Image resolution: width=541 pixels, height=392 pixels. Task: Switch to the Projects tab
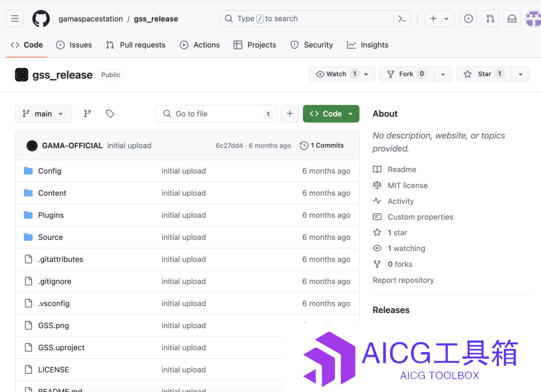tap(255, 45)
